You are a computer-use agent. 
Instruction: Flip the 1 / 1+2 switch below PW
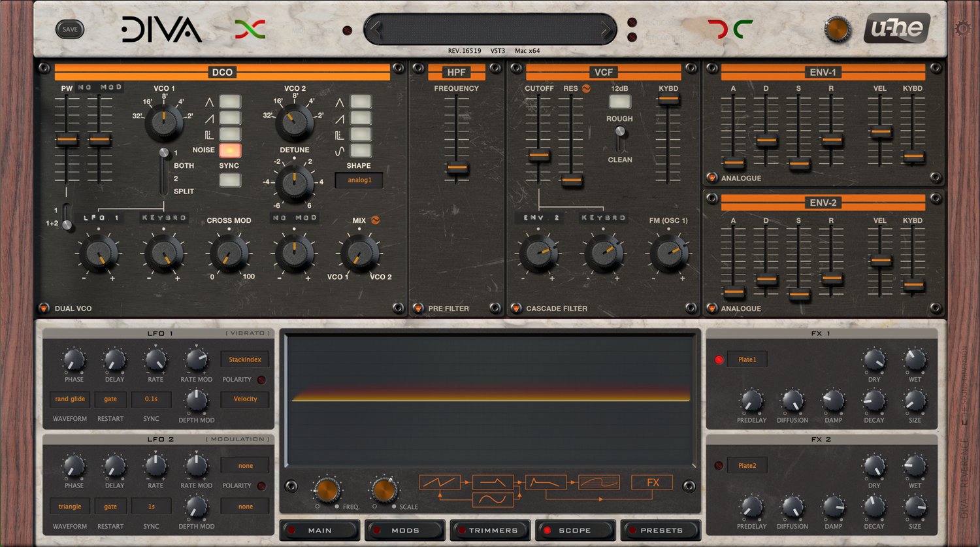click(65, 216)
